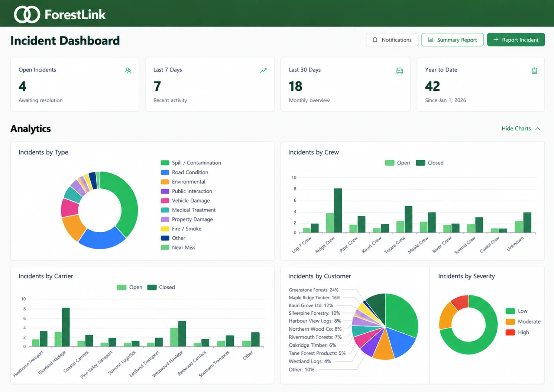Click the calendar icon on Year to Date card
This screenshot has width=554, height=392.
click(534, 71)
